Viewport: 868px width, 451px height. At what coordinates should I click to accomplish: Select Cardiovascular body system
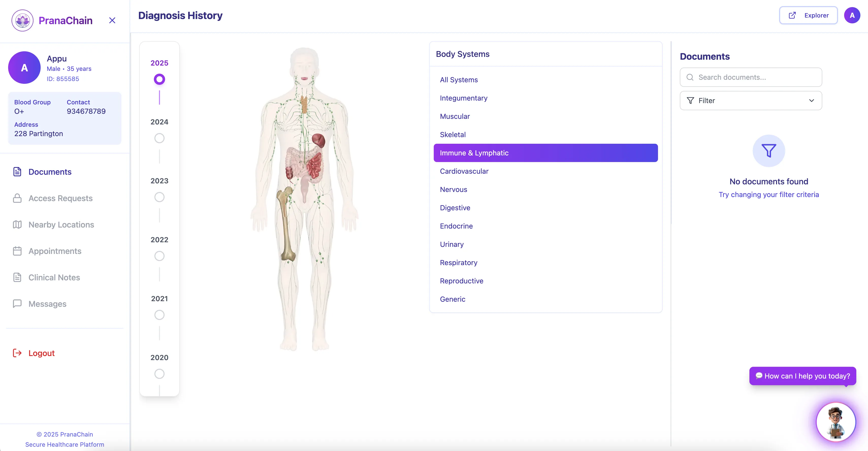[464, 171]
